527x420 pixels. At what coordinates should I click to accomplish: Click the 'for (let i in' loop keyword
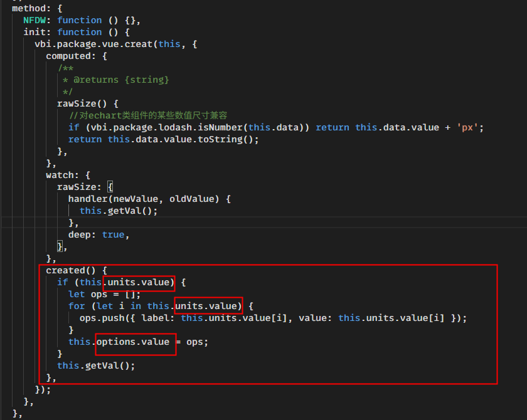[x=77, y=306]
